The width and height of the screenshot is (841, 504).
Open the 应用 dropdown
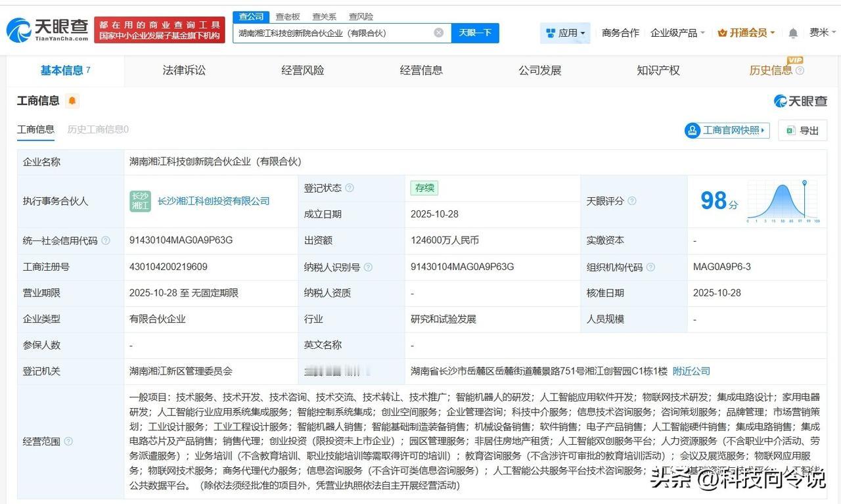point(564,32)
